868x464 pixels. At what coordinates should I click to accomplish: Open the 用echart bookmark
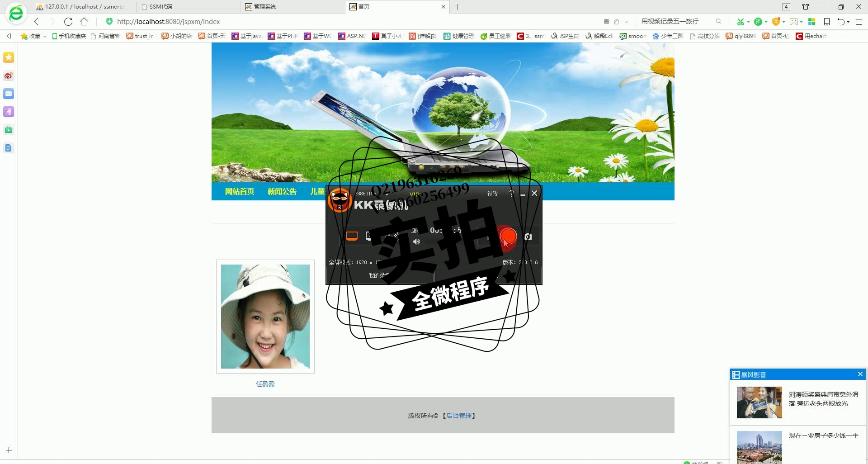(811, 36)
